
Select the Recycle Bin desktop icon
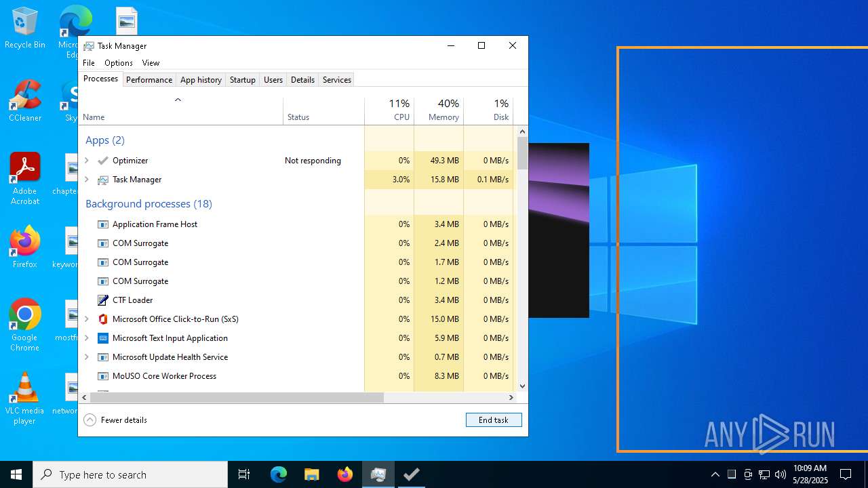pyautogui.click(x=25, y=28)
